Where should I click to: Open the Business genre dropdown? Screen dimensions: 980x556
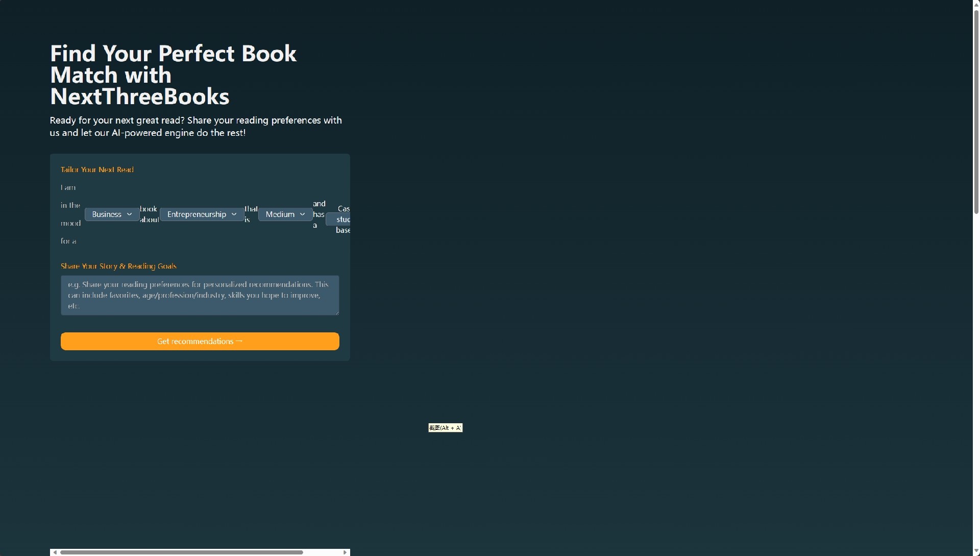coord(112,214)
